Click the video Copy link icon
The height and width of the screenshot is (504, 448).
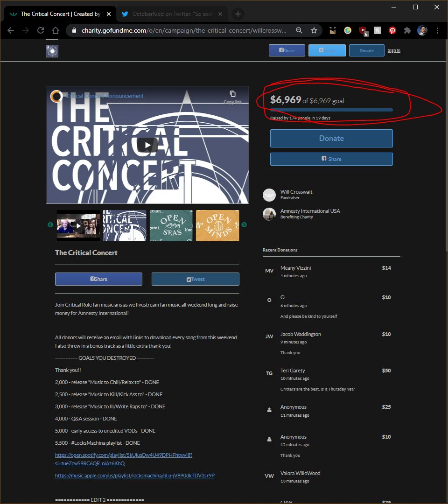coord(233,96)
